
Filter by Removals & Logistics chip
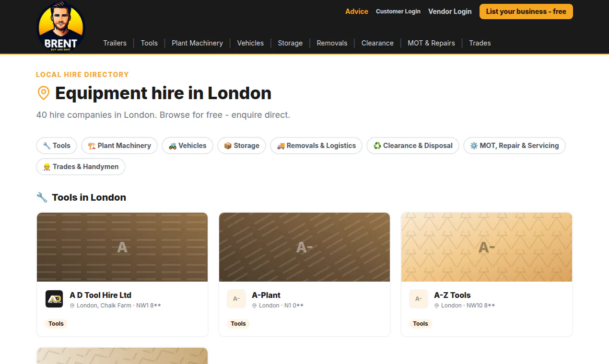pyautogui.click(x=316, y=146)
